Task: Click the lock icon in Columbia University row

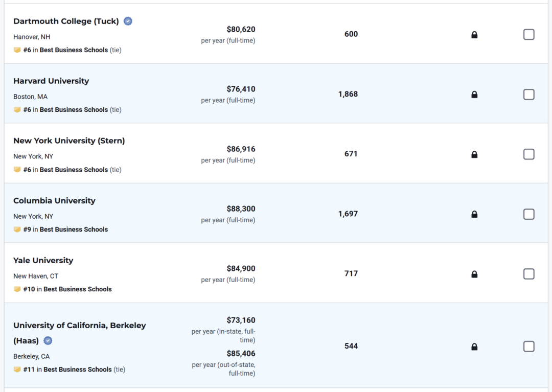Action: 474,214
